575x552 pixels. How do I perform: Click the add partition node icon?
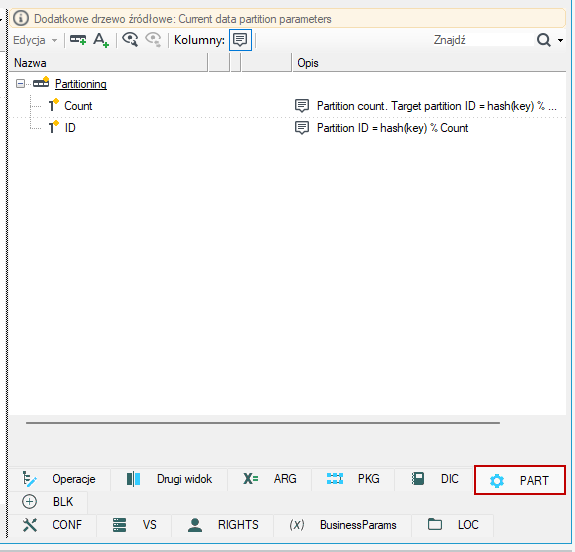click(x=78, y=40)
